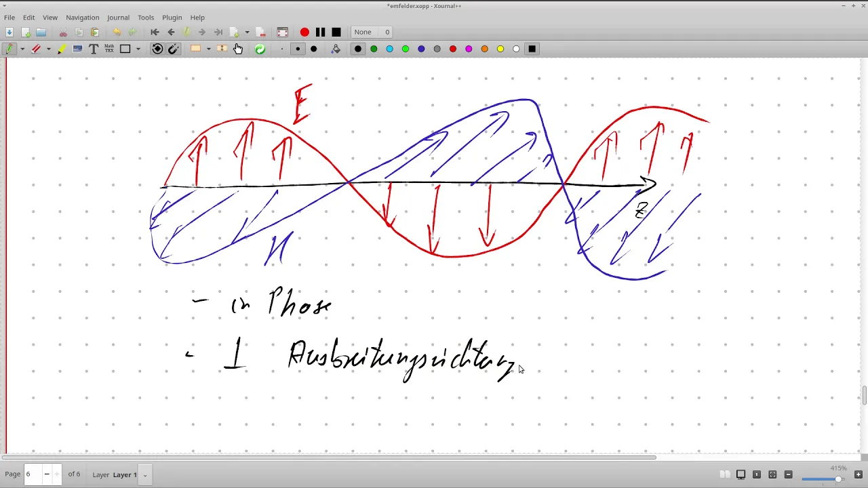Open the Journal menu
Screen dimensions: 868x488
(118, 17)
